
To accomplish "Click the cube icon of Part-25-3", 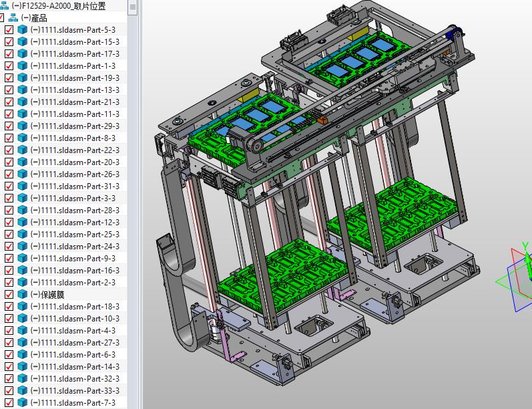I will point(23,234).
